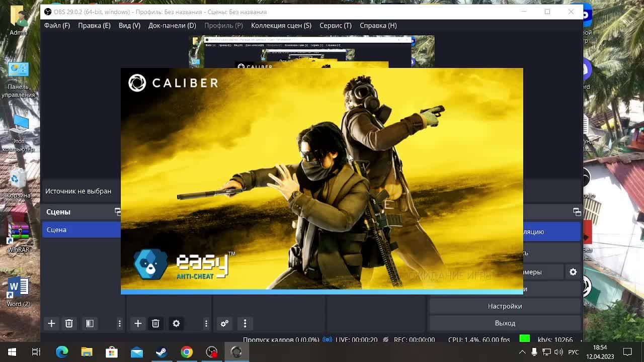Screen dimensions: 644x362
Task: Open the Windows Start menu
Action: [12, 352]
